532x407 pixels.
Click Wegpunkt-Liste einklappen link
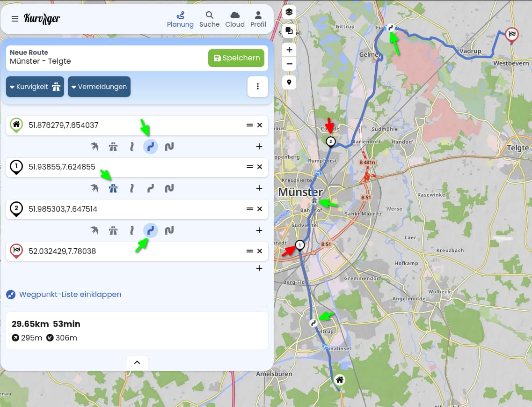click(x=70, y=295)
